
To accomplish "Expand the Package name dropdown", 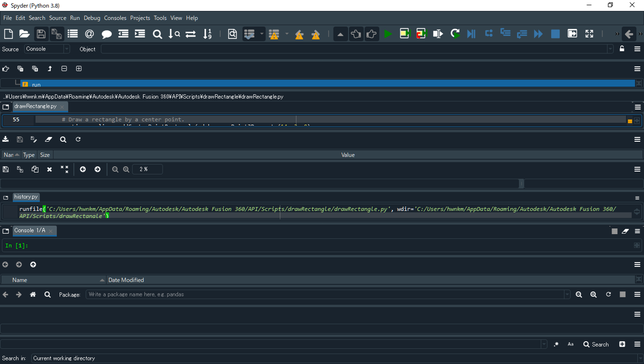I will 566,295.
